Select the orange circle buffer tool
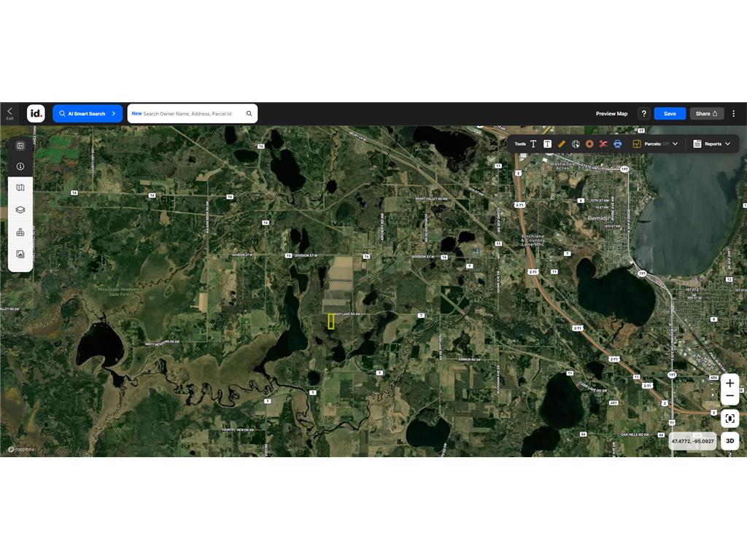Viewport: 747px width, 560px height. 589,144
